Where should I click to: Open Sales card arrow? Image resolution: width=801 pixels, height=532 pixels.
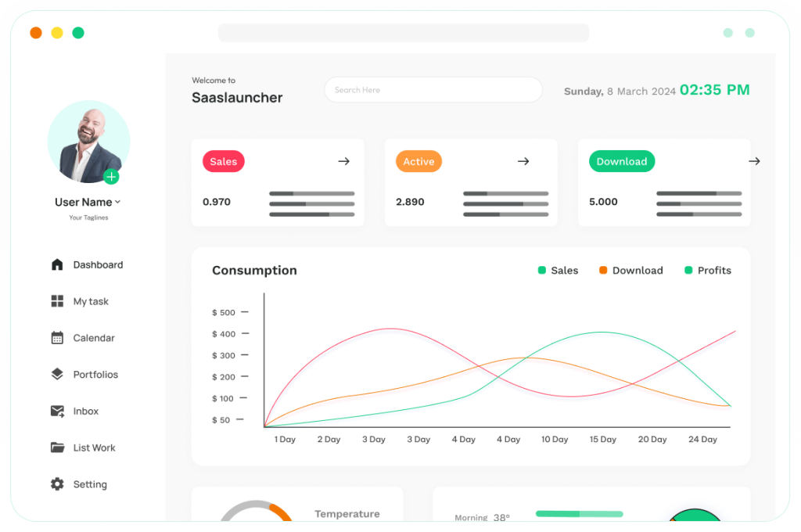(x=343, y=161)
